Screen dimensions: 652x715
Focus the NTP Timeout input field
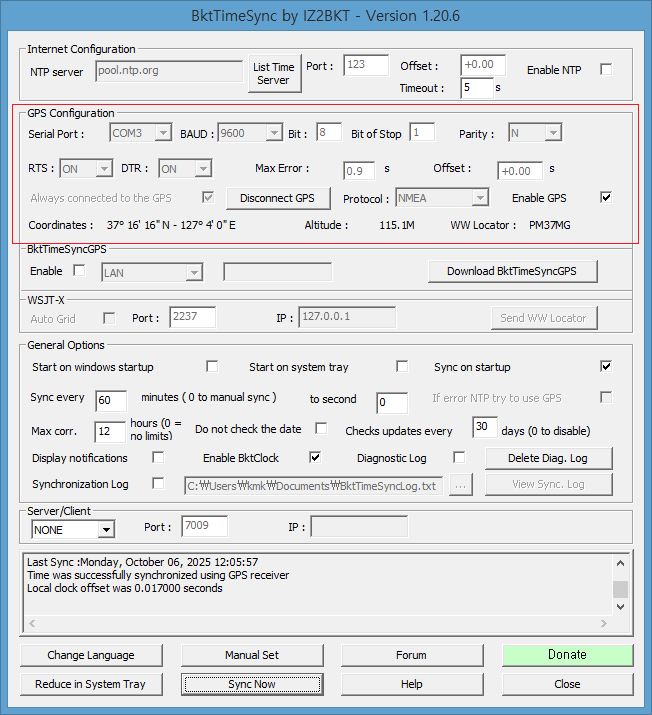click(x=476, y=88)
